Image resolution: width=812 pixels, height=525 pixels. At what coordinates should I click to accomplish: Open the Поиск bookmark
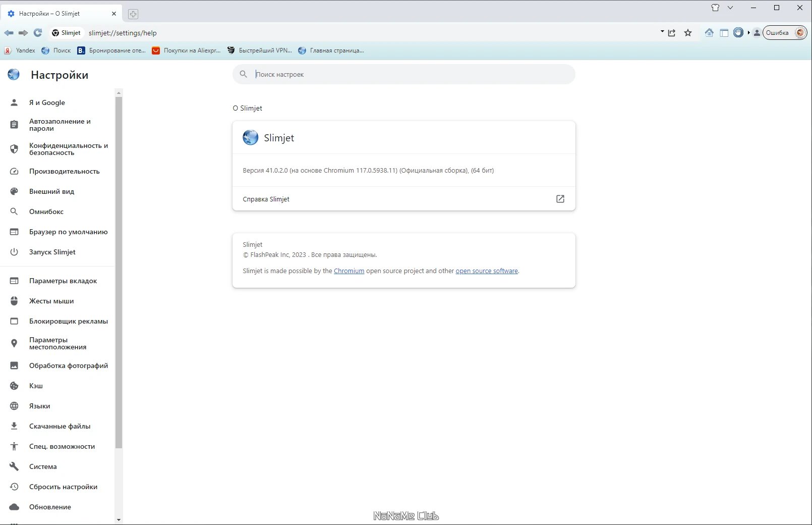pyautogui.click(x=56, y=50)
